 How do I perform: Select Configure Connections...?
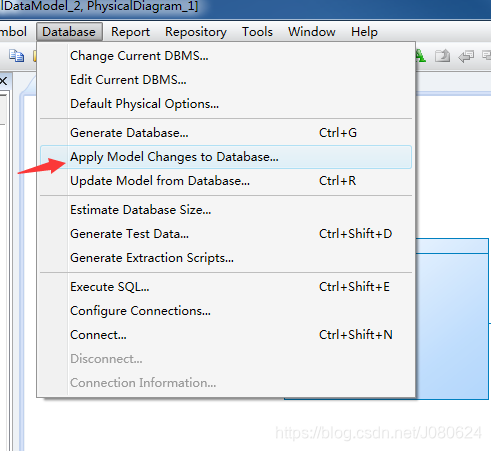click(x=226, y=311)
